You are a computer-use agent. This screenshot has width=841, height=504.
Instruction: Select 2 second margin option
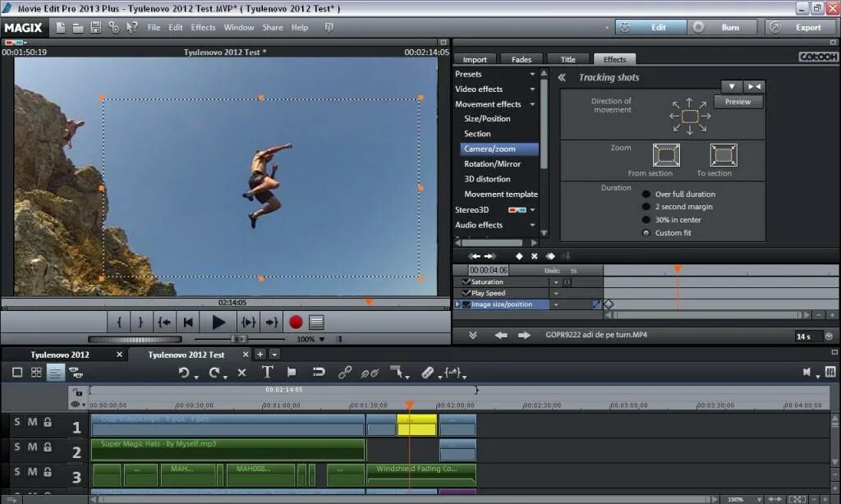[x=646, y=206]
